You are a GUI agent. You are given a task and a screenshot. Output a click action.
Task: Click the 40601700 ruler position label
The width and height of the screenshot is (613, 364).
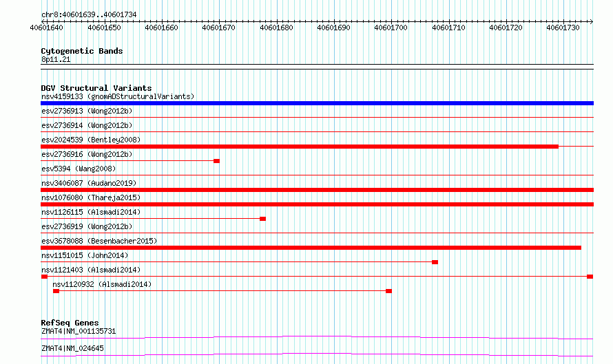pos(391,28)
